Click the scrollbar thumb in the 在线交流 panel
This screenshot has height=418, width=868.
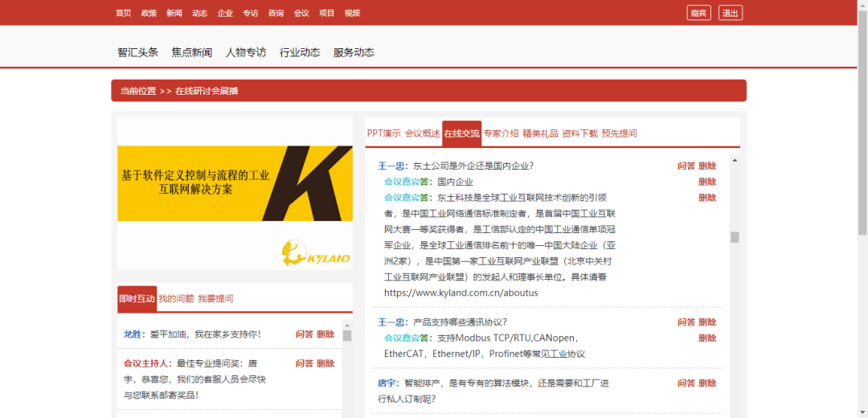pyautogui.click(x=734, y=237)
